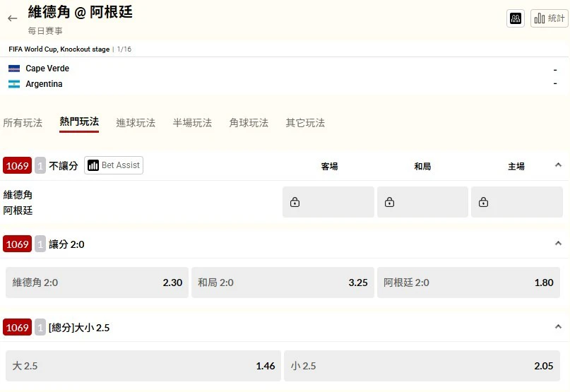Image resolution: width=570 pixels, height=392 pixels.
Task: Click the Cape Verde flag icon
Action: pos(14,69)
